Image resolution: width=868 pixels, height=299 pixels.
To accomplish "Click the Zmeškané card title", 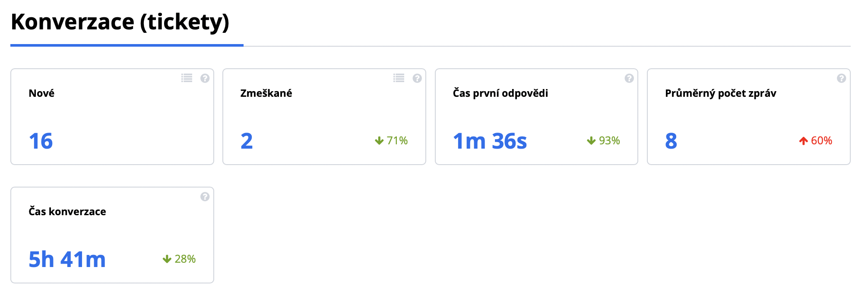I will [266, 93].
